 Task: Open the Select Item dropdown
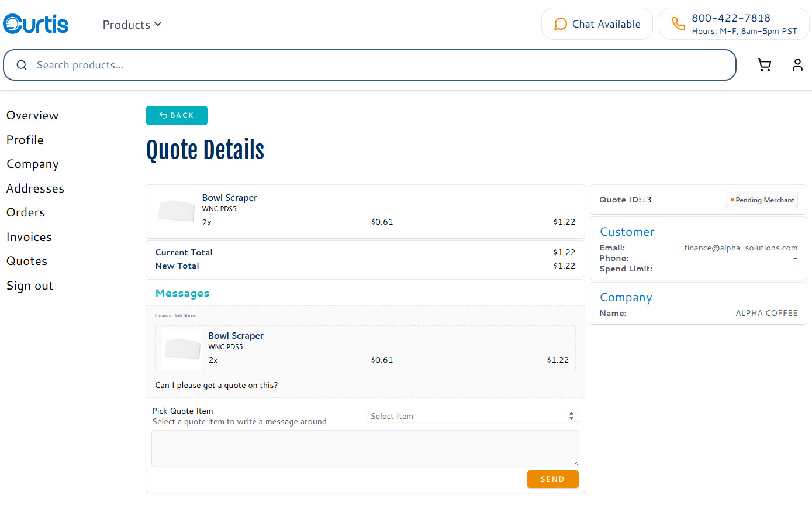click(472, 416)
